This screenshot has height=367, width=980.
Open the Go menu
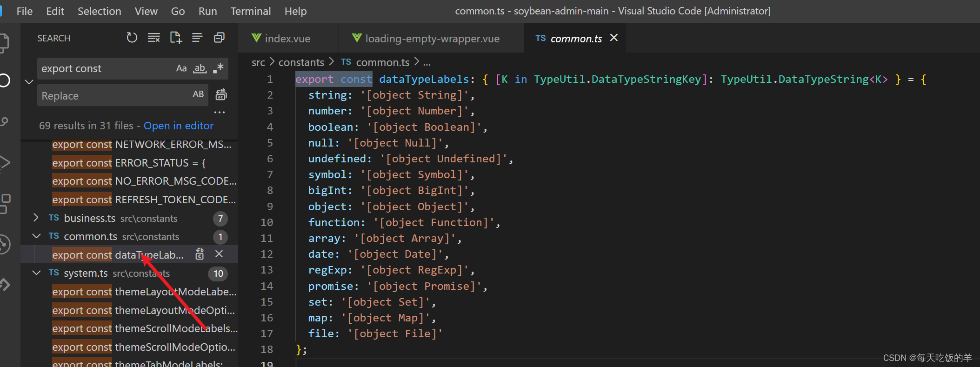pos(178,11)
